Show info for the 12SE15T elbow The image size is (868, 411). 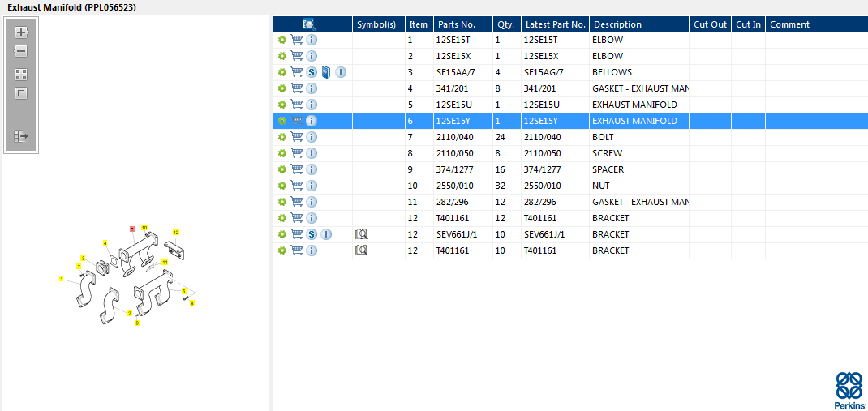point(312,40)
